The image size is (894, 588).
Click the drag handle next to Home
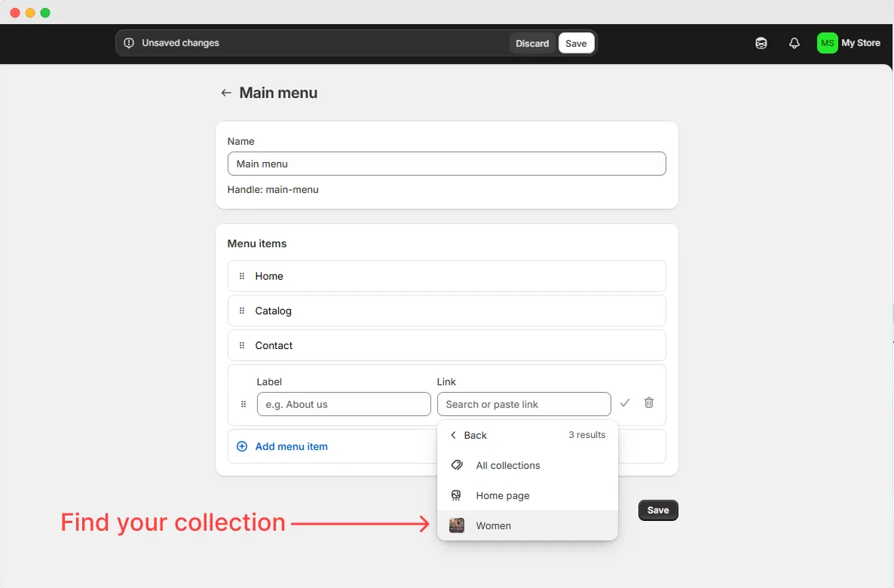click(x=242, y=276)
